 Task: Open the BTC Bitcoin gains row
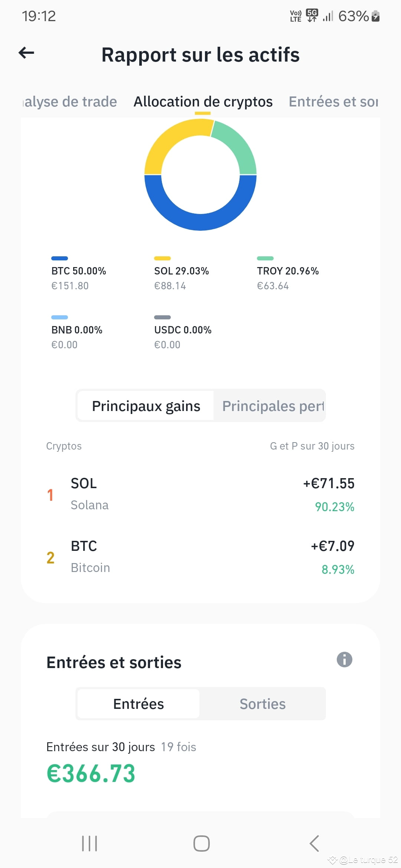(200, 557)
